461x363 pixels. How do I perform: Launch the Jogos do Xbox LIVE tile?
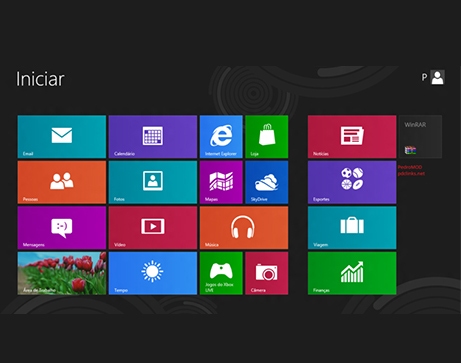pyautogui.click(x=221, y=273)
